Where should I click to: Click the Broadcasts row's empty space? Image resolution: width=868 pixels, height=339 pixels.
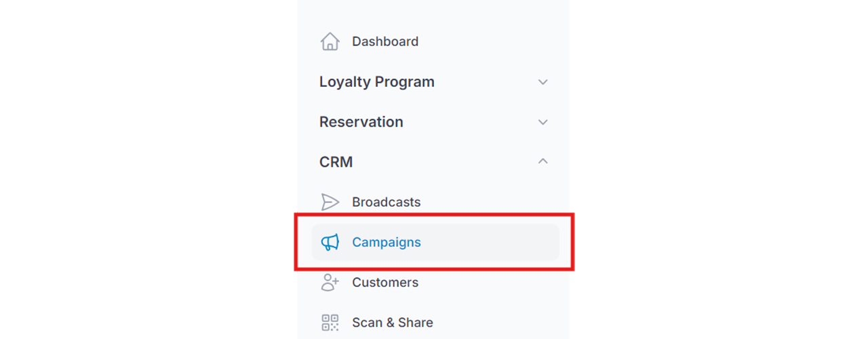click(488, 202)
